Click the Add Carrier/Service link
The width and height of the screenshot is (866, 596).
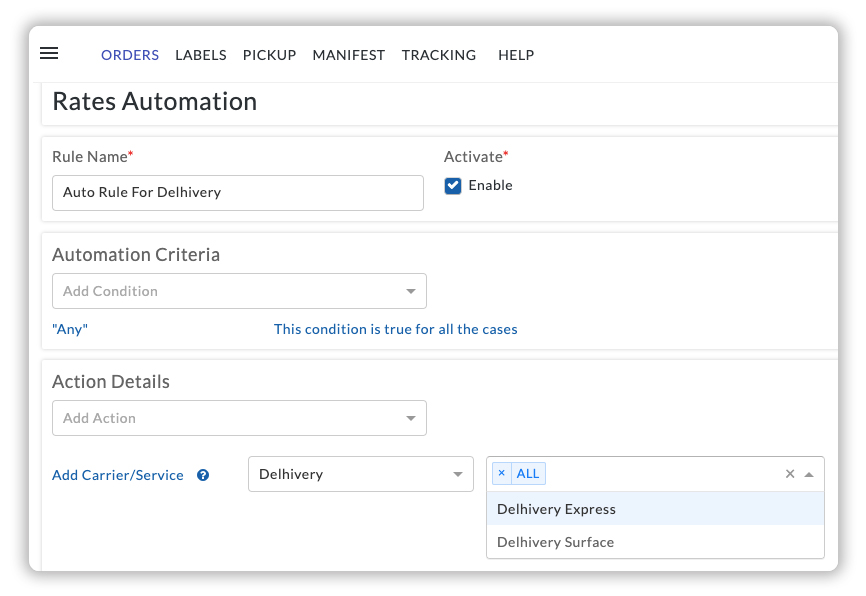click(118, 475)
